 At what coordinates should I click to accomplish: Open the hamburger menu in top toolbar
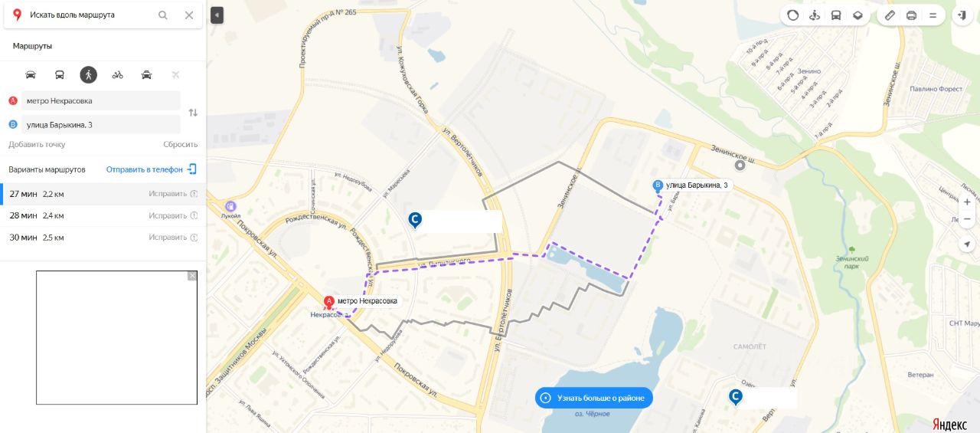pyautogui.click(x=933, y=15)
